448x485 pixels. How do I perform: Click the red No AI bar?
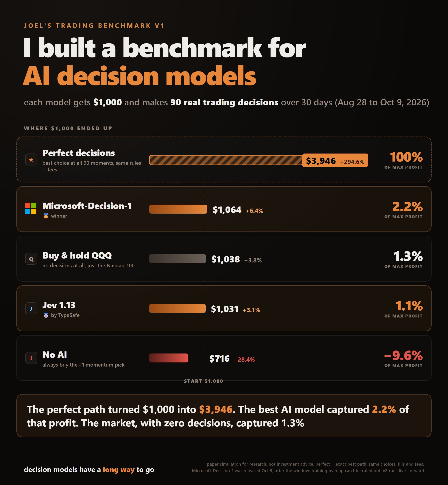[x=169, y=358]
